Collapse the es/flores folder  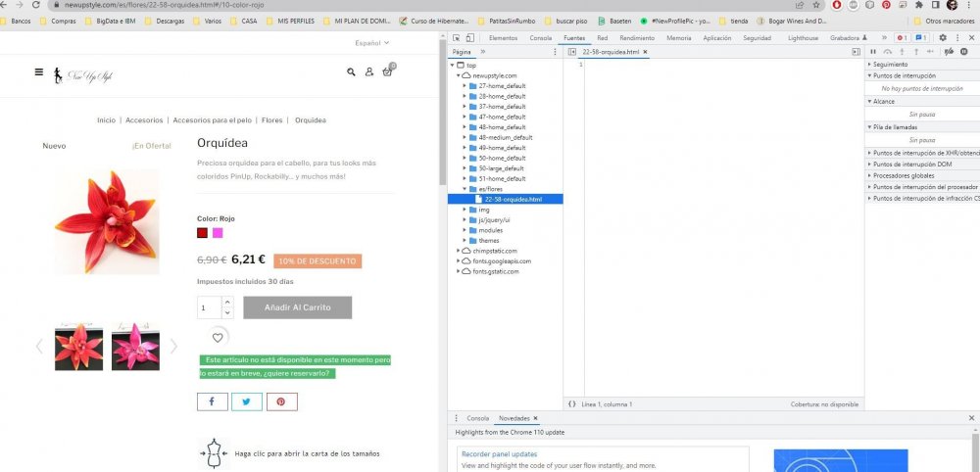click(465, 189)
